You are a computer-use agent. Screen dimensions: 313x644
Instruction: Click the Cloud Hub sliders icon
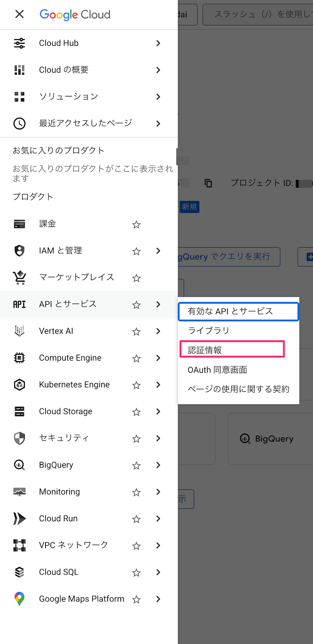pyautogui.click(x=19, y=43)
